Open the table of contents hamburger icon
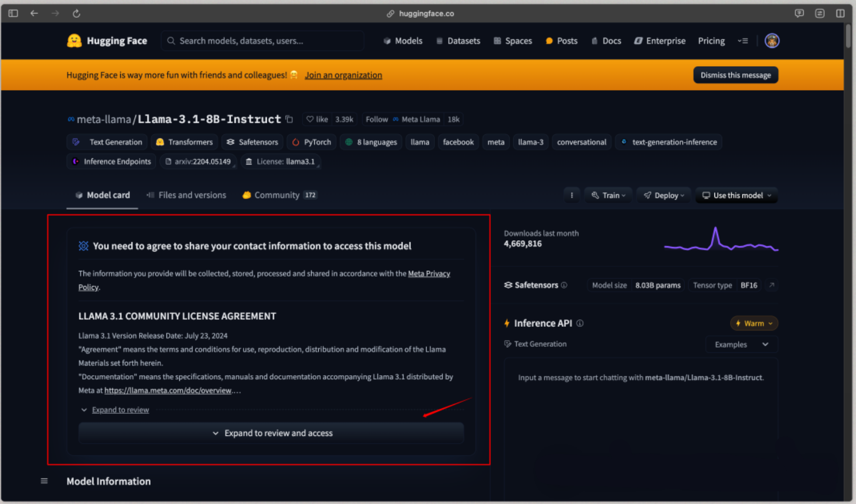This screenshot has height=504, width=856. click(44, 481)
